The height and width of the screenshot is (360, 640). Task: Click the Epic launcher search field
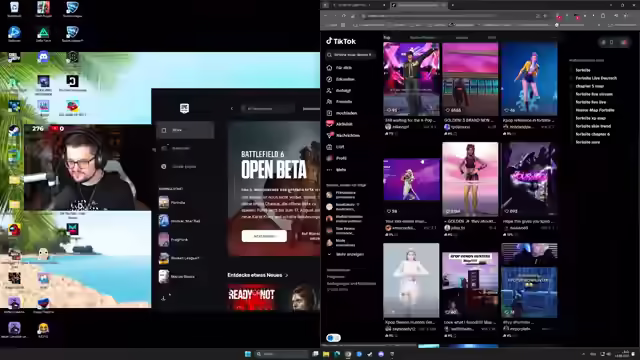[267, 109]
